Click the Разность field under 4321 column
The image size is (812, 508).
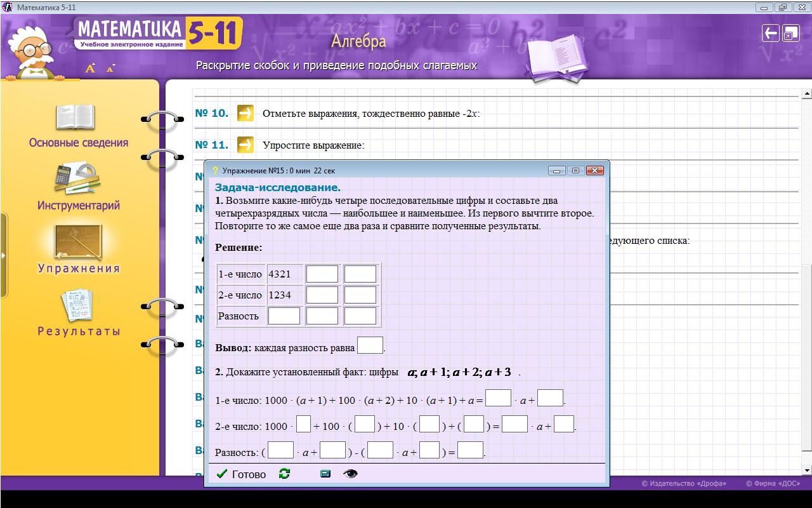point(284,316)
